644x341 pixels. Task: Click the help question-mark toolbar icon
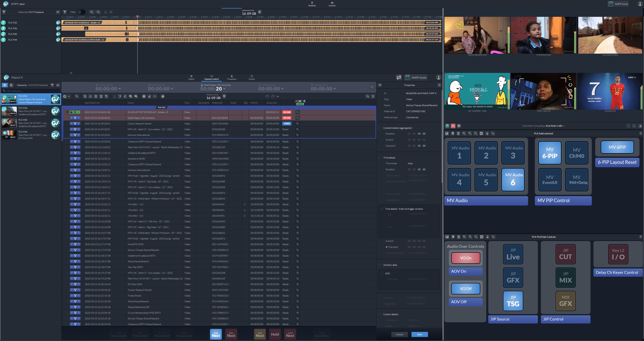[144, 96]
